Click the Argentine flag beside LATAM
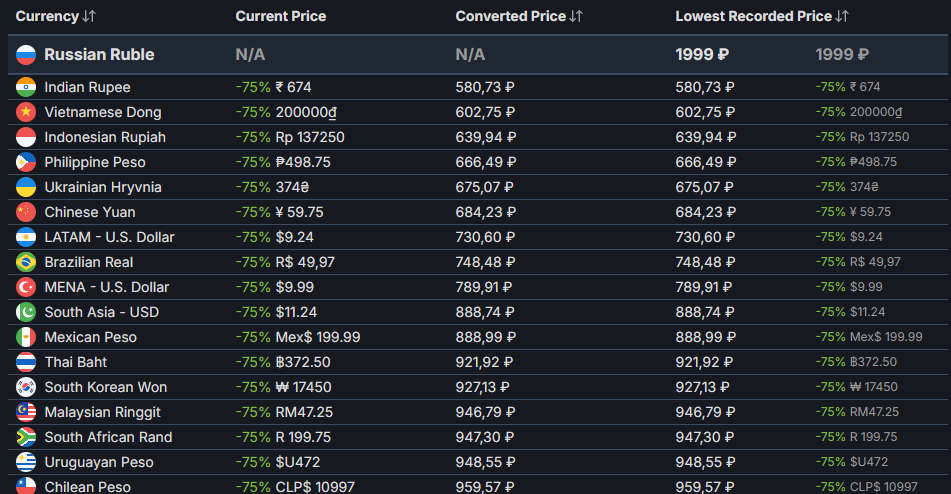 (x=26, y=237)
